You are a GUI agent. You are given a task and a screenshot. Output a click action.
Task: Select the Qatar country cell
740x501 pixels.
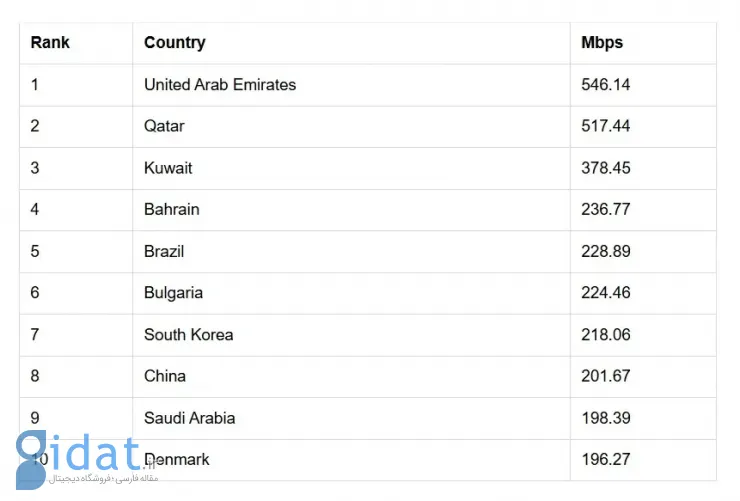[164, 127]
